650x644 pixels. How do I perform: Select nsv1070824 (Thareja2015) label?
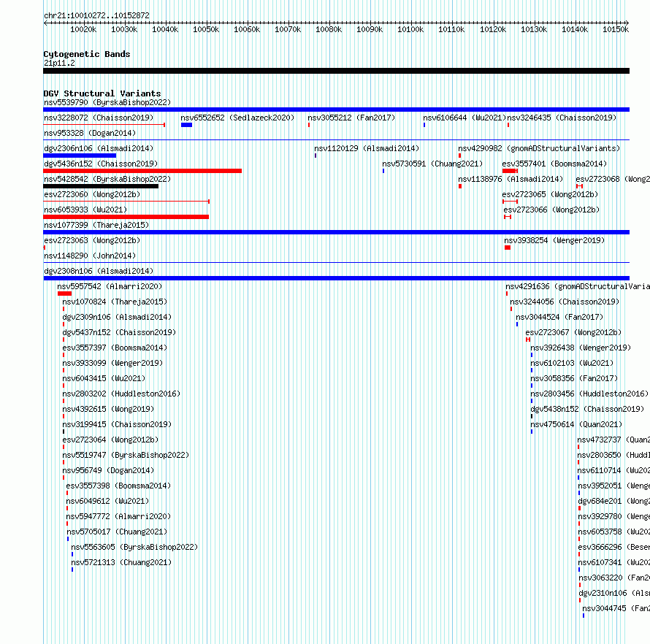(x=115, y=302)
